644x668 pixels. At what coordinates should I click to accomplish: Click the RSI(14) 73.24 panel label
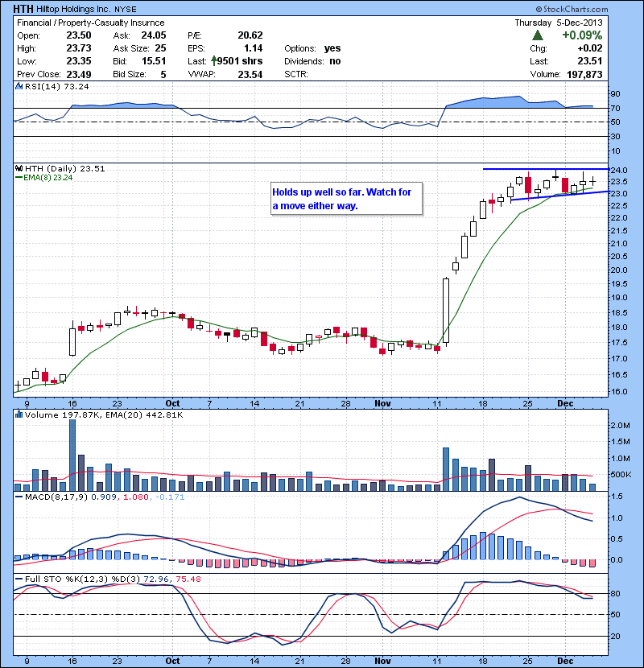(56, 86)
